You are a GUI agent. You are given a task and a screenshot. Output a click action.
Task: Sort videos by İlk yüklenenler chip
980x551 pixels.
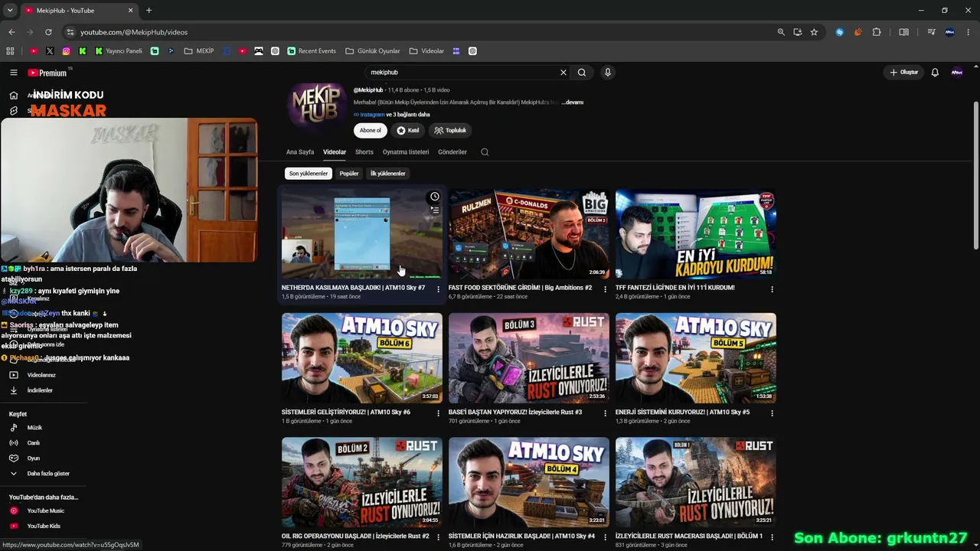click(x=388, y=174)
